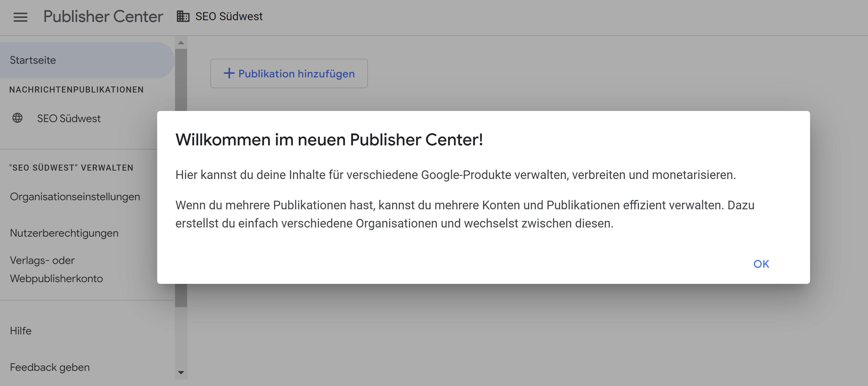Confirm the welcome dialog with OK
The width and height of the screenshot is (868, 386).
click(x=761, y=264)
